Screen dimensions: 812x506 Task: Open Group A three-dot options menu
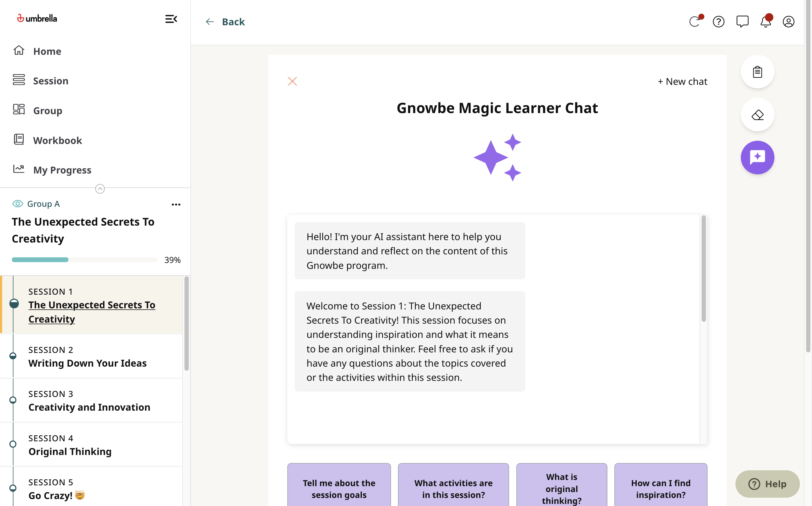[x=176, y=204]
